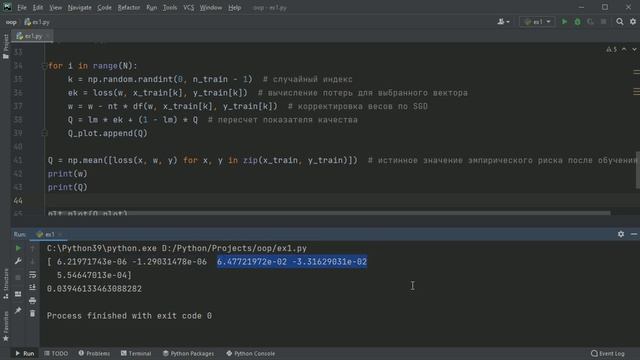The width and height of the screenshot is (640, 360).
Task: Select the ex1.py editor tab
Action: tap(32, 36)
